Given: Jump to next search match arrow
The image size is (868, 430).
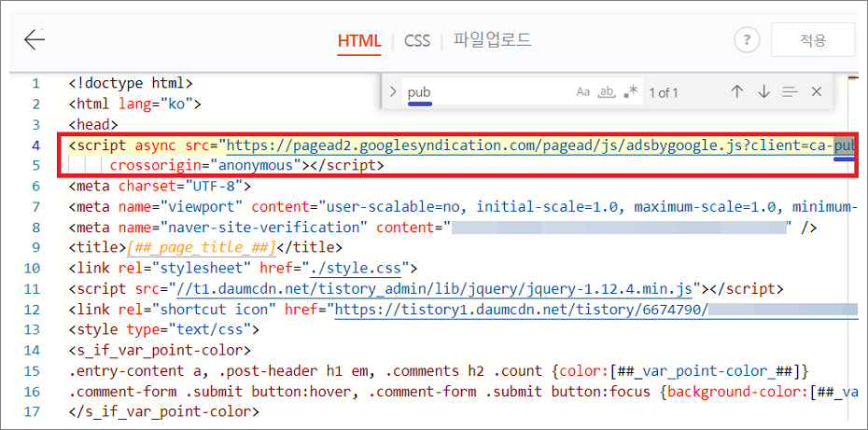Looking at the screenshot, I should (x=763, y=91).
